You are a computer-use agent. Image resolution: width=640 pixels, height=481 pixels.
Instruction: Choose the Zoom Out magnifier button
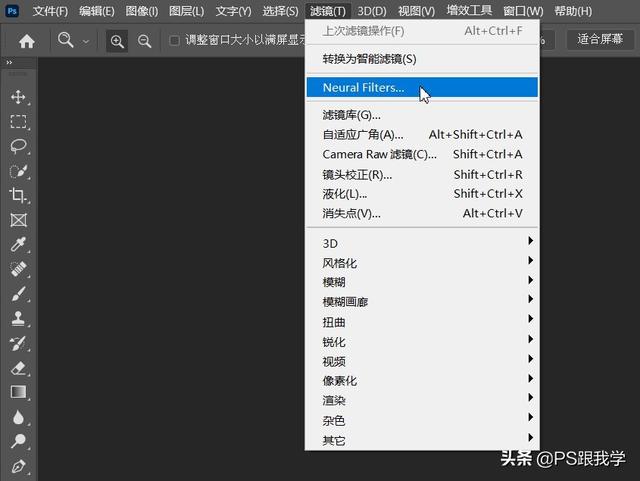(x=144, y=41)
